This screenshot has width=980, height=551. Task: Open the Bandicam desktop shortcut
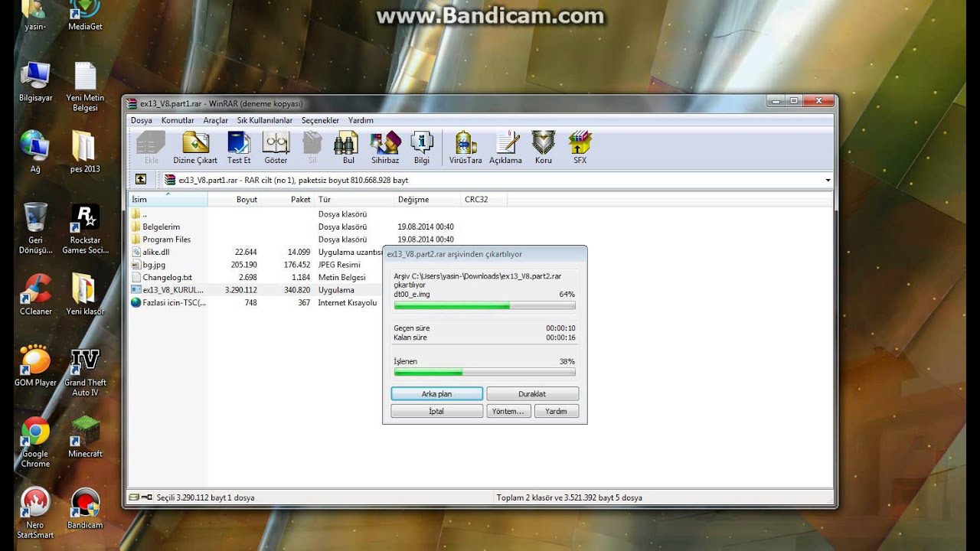tap(85, 508)
